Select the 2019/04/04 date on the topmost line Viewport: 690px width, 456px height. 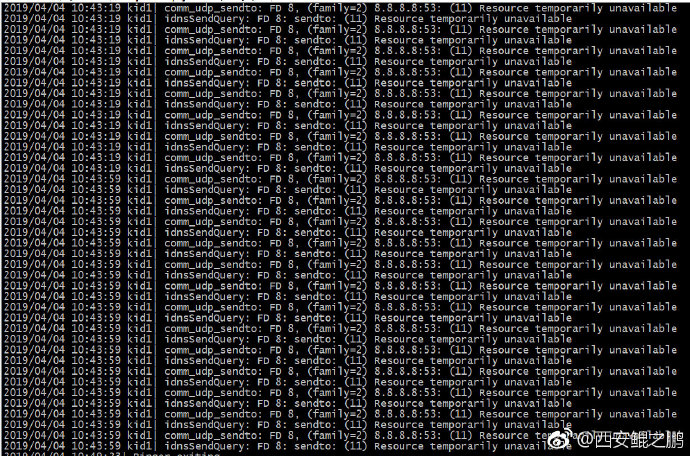pos(34,8)
